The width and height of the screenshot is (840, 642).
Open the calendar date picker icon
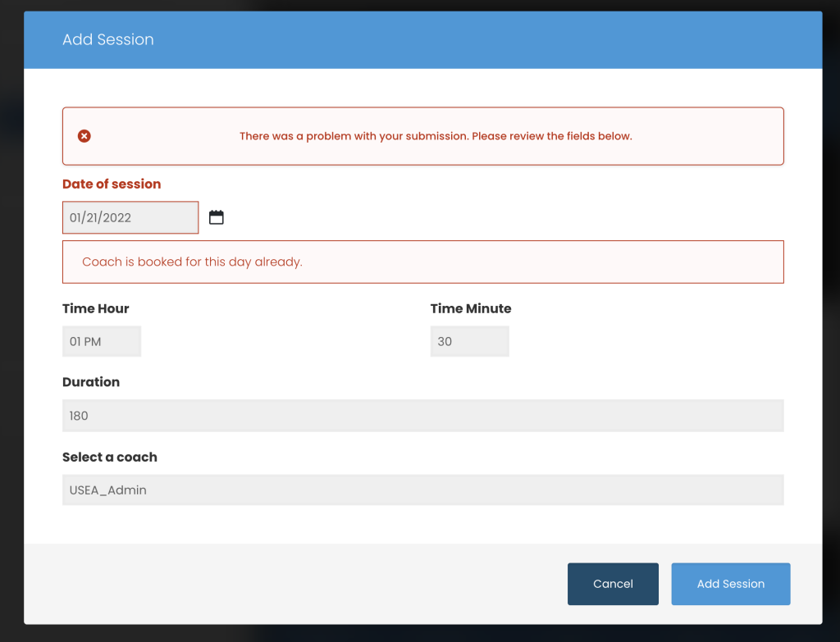tap(217, 217)
